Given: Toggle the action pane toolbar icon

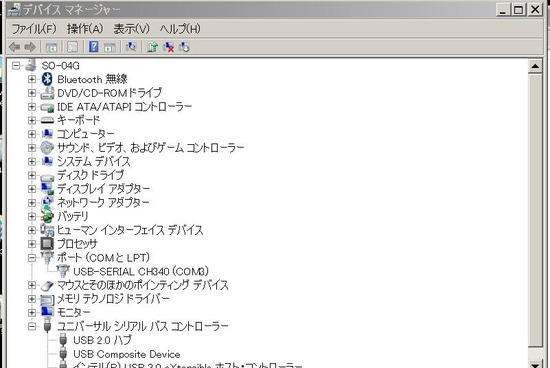Looking at the screenshot, I should (110, 47).
